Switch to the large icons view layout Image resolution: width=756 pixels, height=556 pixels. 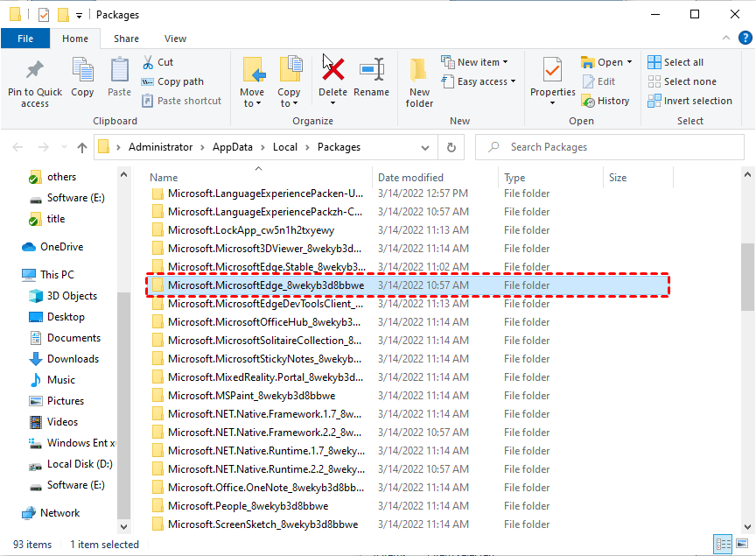(742, 545)
